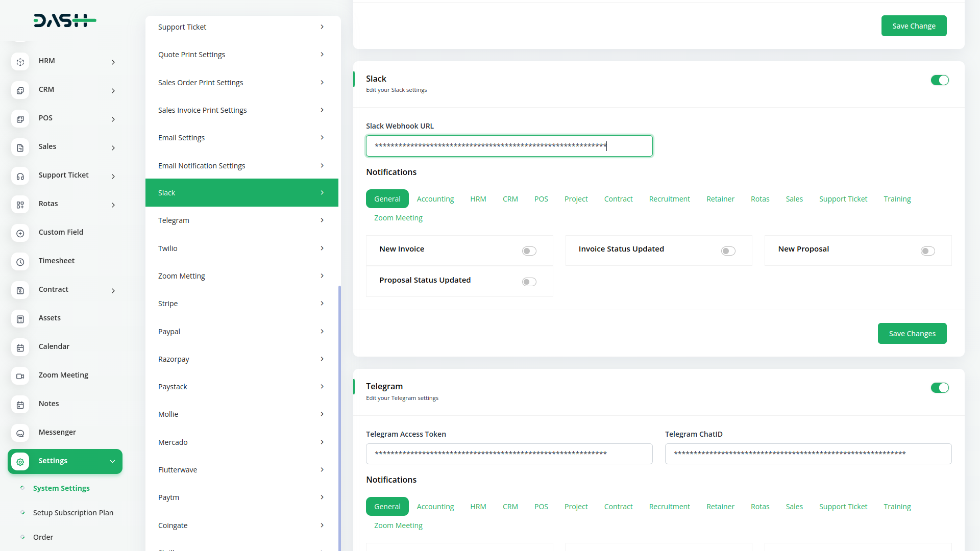Expand the CRM sidebar menu arrow
The width and height of the screenshot is (980, 551).
(x=113, y=91)
